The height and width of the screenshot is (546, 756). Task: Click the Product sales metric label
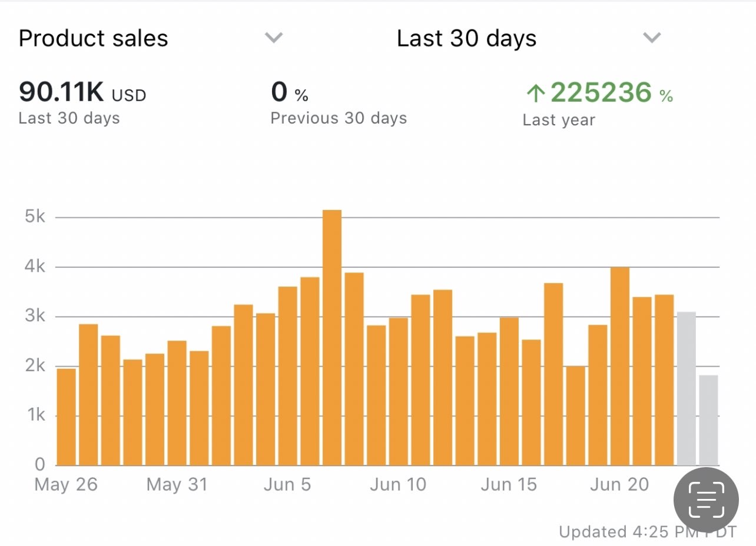(x=94, y=39)
